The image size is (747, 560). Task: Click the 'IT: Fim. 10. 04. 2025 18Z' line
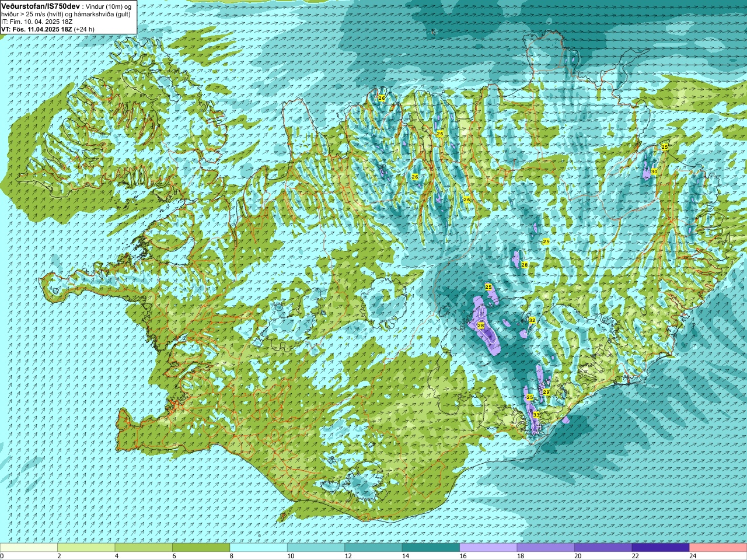point(37,22)
